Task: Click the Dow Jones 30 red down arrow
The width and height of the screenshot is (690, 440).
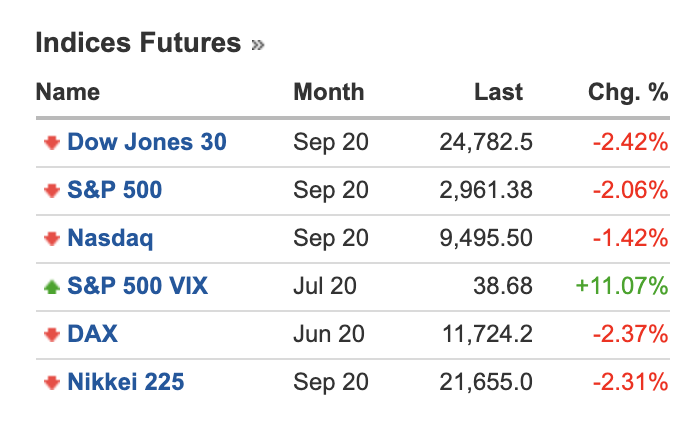Action: [x=52, y=143]
